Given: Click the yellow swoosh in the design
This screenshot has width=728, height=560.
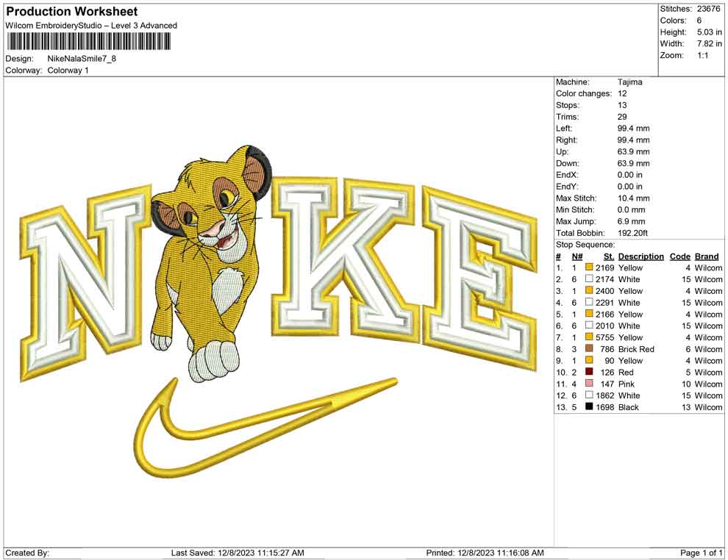Looking at the screenshot, I should pyautogui.click(x=265, y=429).
